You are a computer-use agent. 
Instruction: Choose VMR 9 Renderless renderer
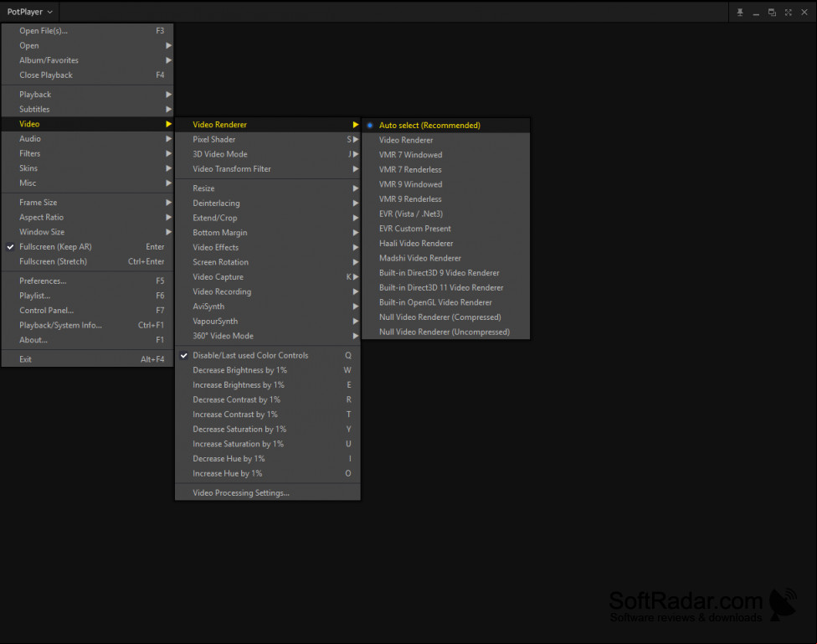(x=446, y=199)
